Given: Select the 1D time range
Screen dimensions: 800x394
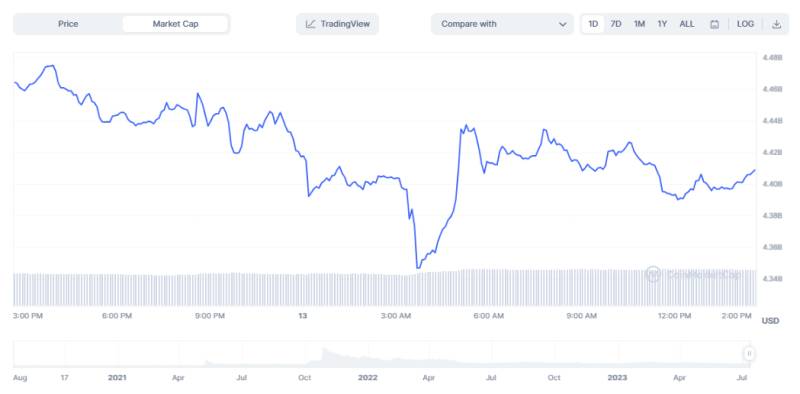Looking at the screenshot, I should [593, 24].
